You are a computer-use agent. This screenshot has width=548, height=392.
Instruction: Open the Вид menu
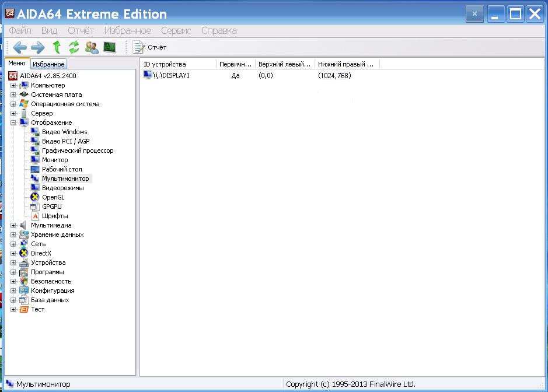click(49, 31)
